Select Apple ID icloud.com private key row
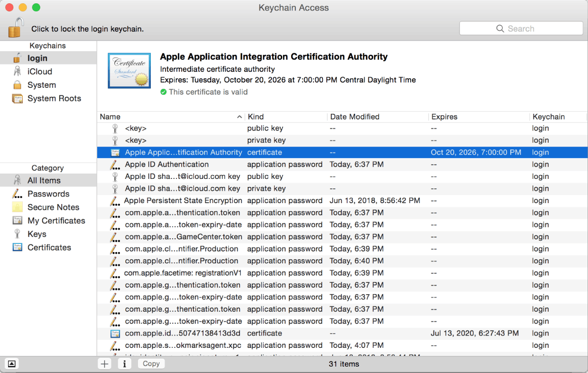 click(342, 188)
